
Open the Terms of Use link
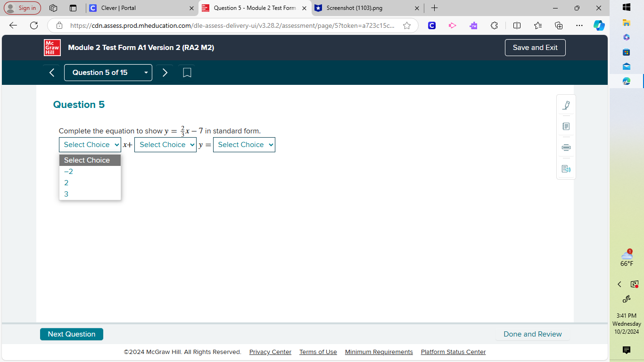318,352
